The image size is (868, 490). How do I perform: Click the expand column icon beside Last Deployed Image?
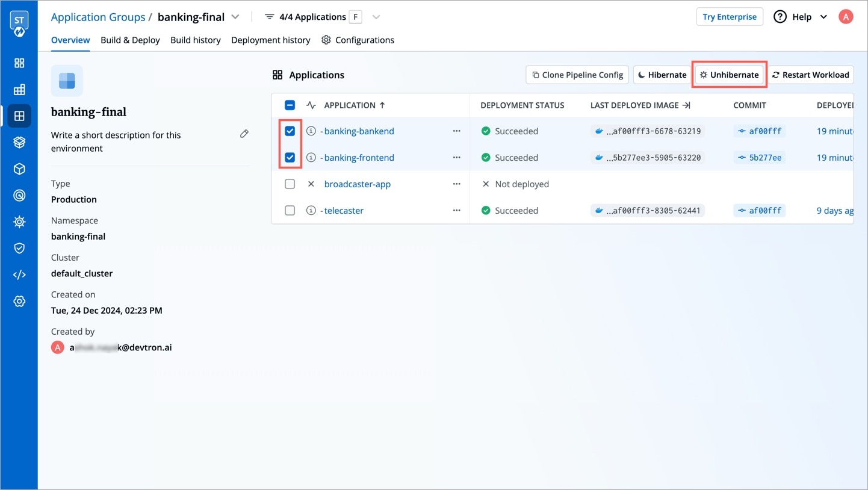[x=686, y=105]
